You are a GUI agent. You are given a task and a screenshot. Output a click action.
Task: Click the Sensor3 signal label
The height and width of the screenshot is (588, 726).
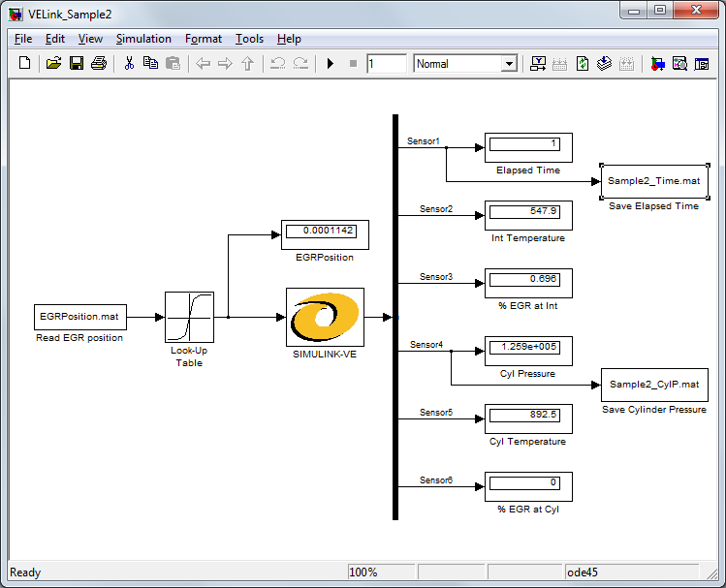pyautogui.click(x=436, y=277)
